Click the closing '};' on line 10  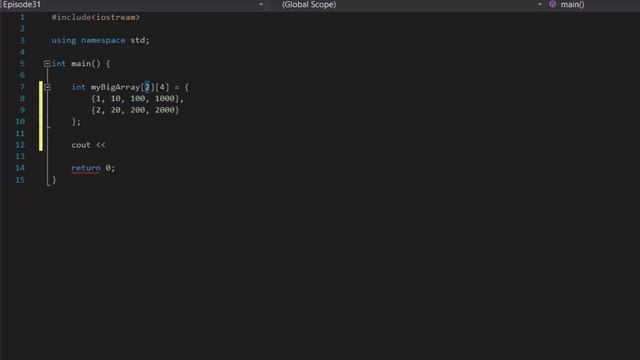[x=76, y=122]
